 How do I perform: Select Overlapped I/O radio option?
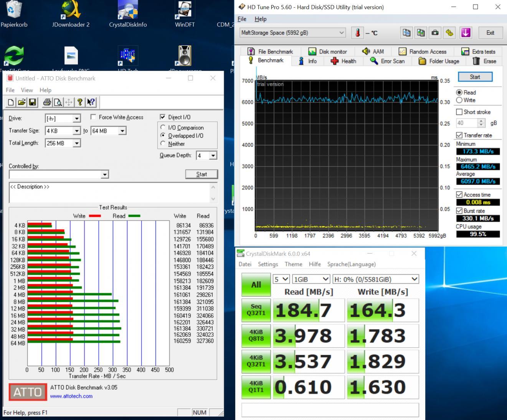point(163,135)
